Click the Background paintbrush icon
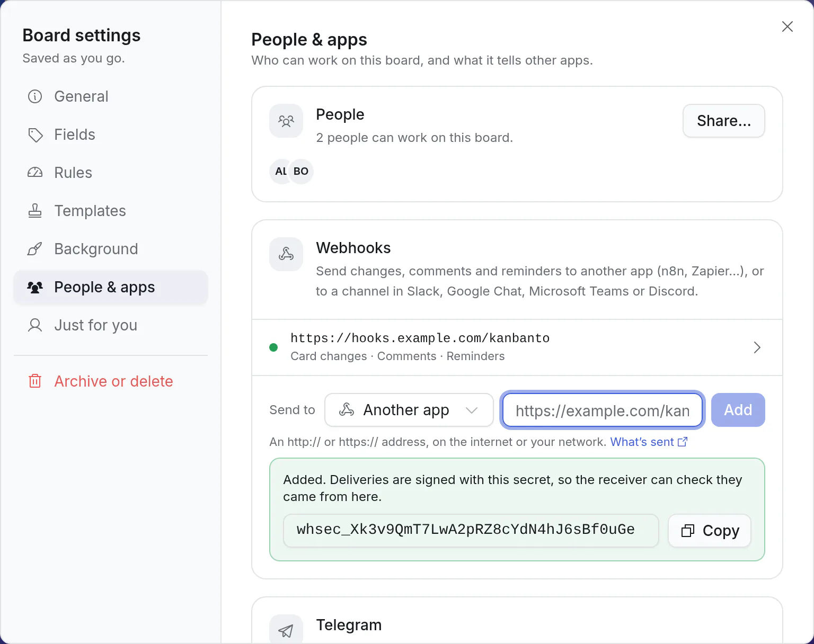The width and height of the screenshot is (814, 644). [x=35, y=249]
